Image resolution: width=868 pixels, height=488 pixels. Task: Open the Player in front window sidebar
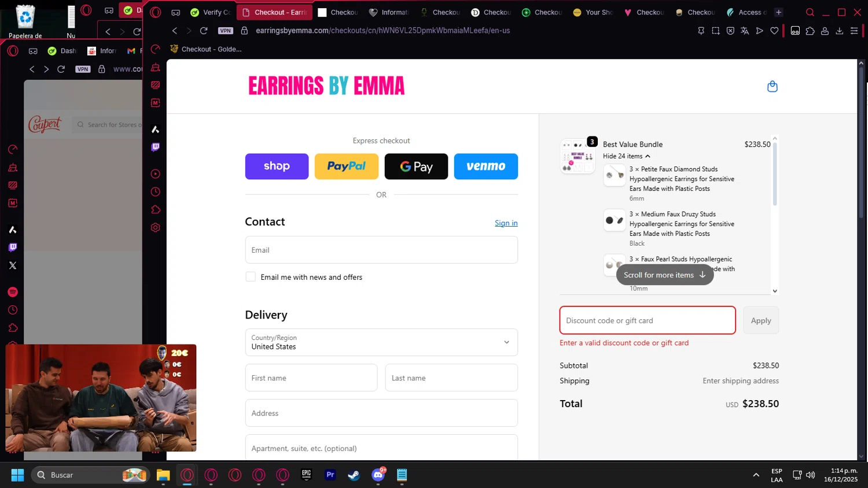155,174
